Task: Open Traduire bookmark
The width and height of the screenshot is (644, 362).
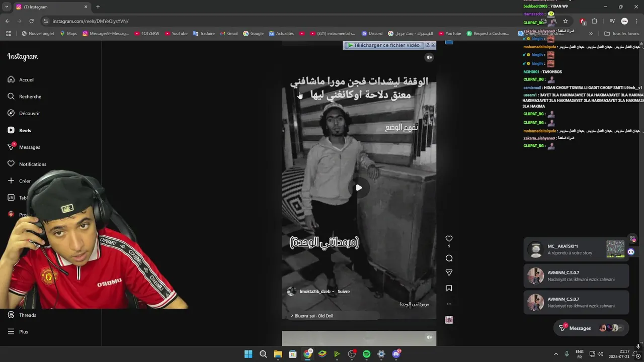Action: click(203, 34)
